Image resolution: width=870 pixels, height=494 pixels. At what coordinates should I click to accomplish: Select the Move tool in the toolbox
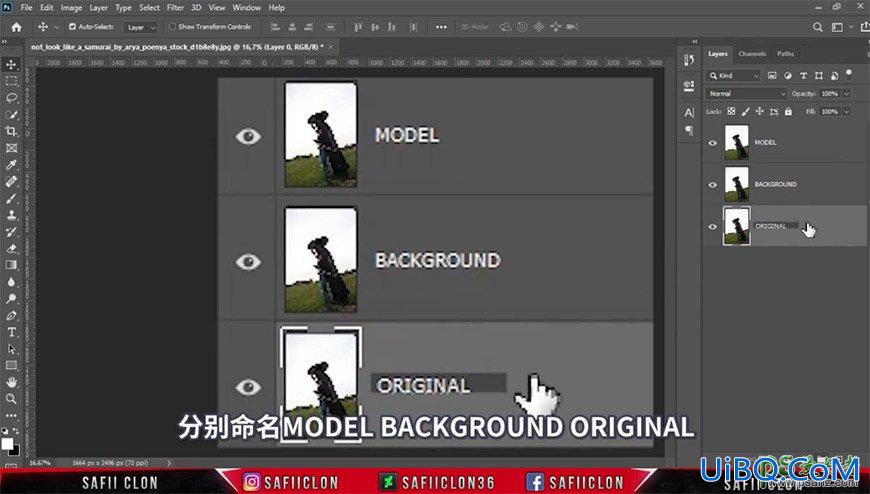pos(11,64)
